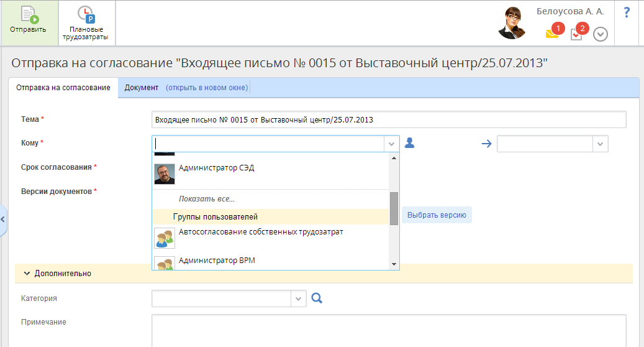Click Администратор СЭД avatar photo
644x347 pixels.
pos(165,174)
